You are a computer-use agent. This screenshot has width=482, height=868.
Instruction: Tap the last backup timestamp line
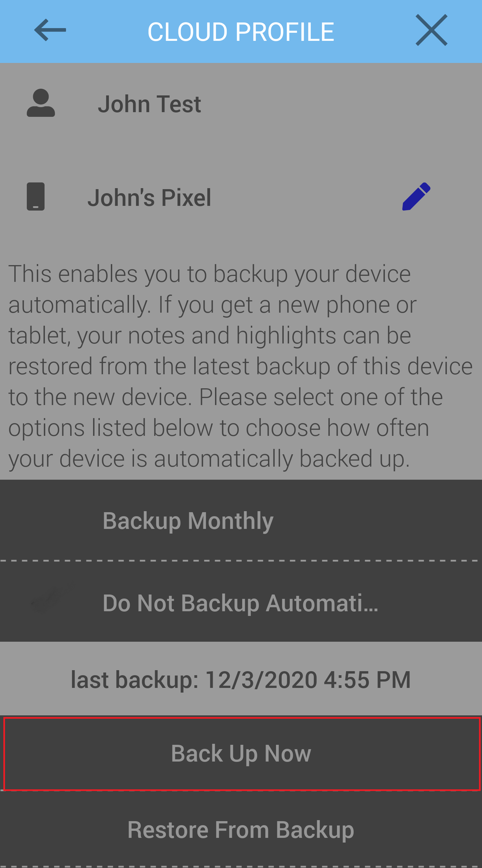tap(241, 679)
